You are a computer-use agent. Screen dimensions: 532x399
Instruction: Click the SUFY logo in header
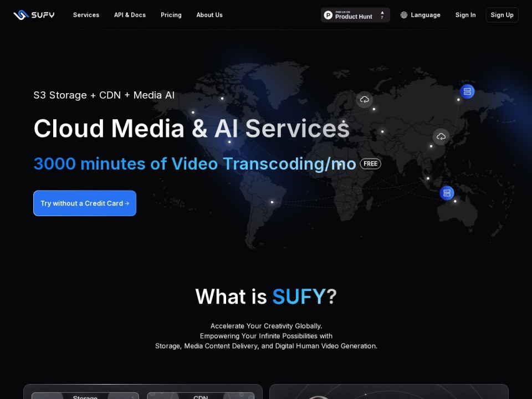pos(34,15)
